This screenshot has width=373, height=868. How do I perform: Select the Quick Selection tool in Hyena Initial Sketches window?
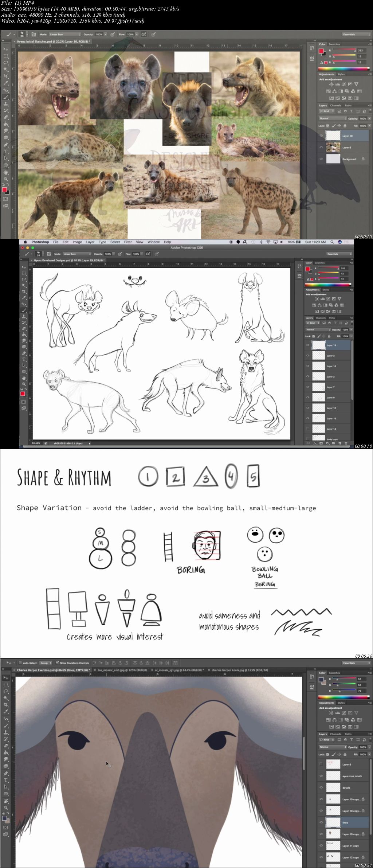(x=6, y=69)
